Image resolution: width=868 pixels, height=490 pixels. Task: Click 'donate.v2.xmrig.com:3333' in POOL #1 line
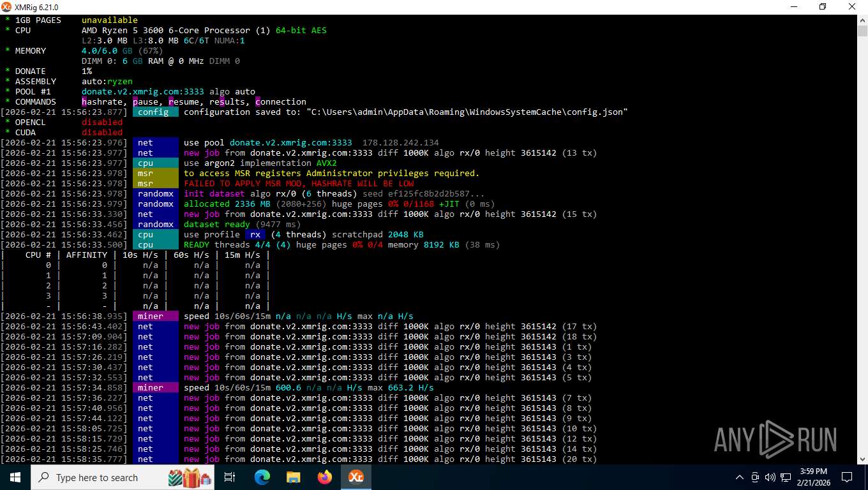(x=143, y=91)
